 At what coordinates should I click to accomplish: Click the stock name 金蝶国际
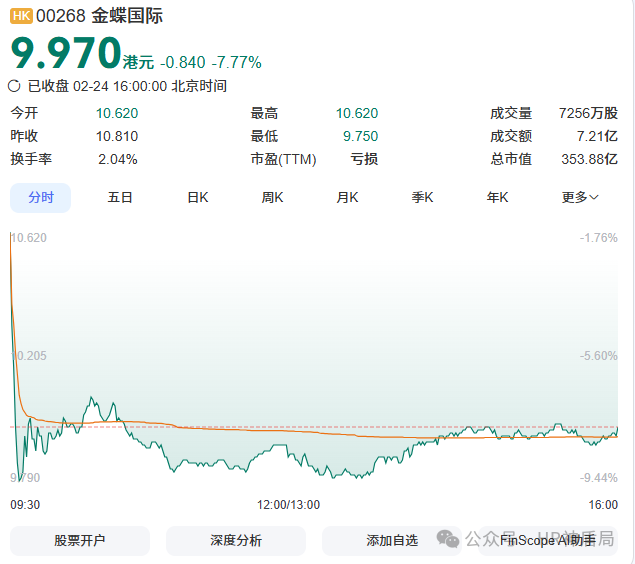127,16
